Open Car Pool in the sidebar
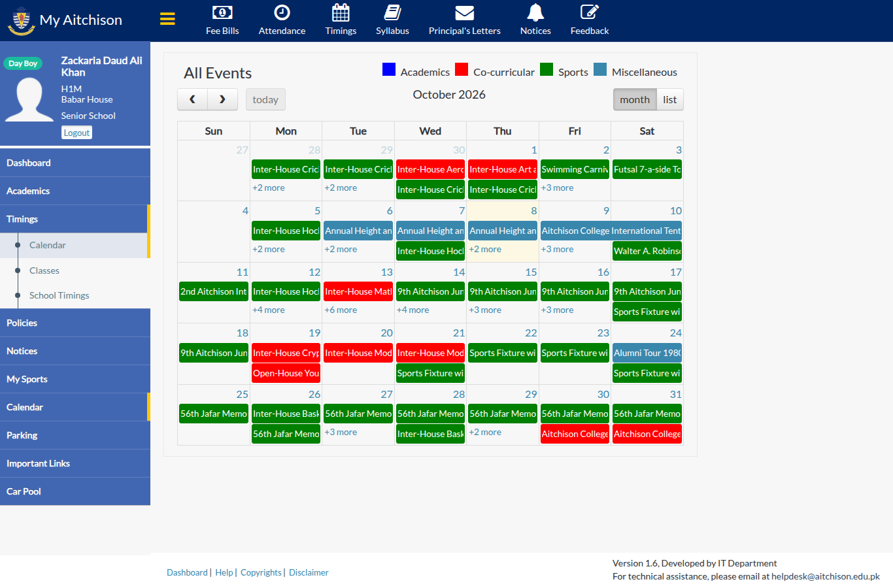This screenshot has width=893, height=588. coord(75,491)
